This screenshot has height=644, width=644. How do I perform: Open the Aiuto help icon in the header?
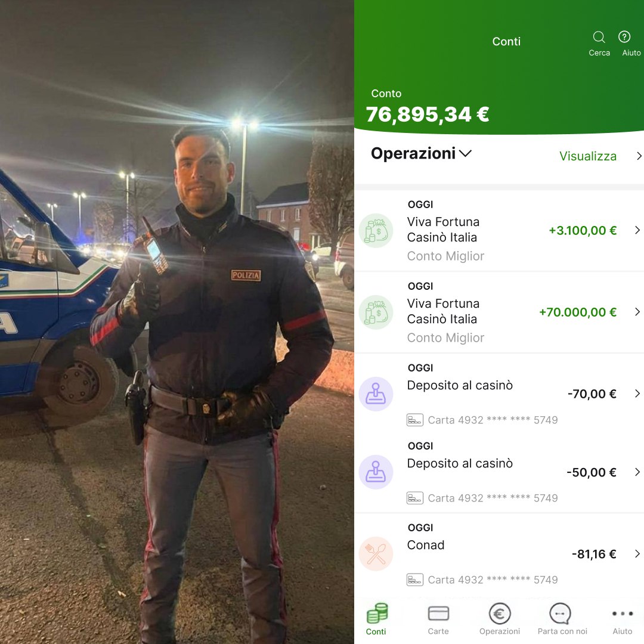pos(624,37)
